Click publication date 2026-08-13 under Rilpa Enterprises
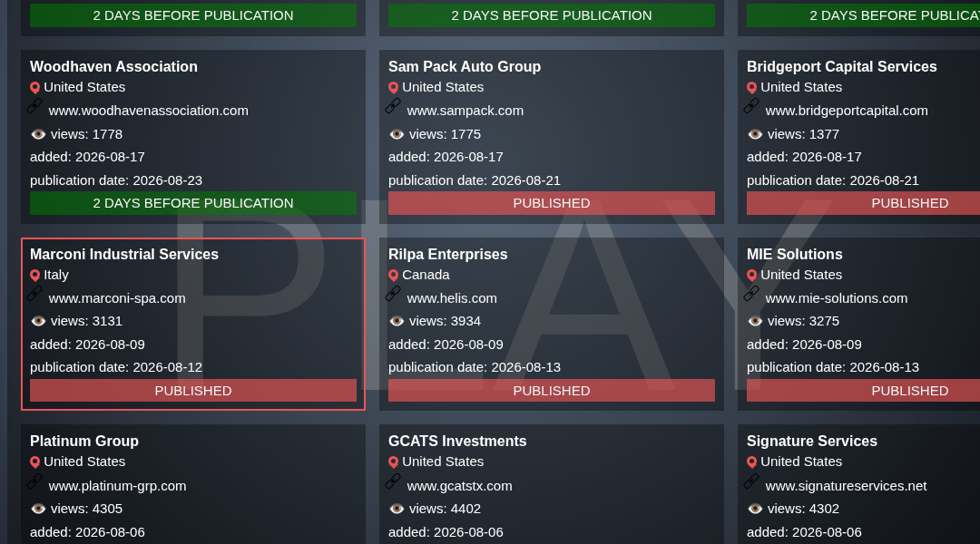Image resolution: width=980 pixels, height=544 pixels. pos(475,367)
